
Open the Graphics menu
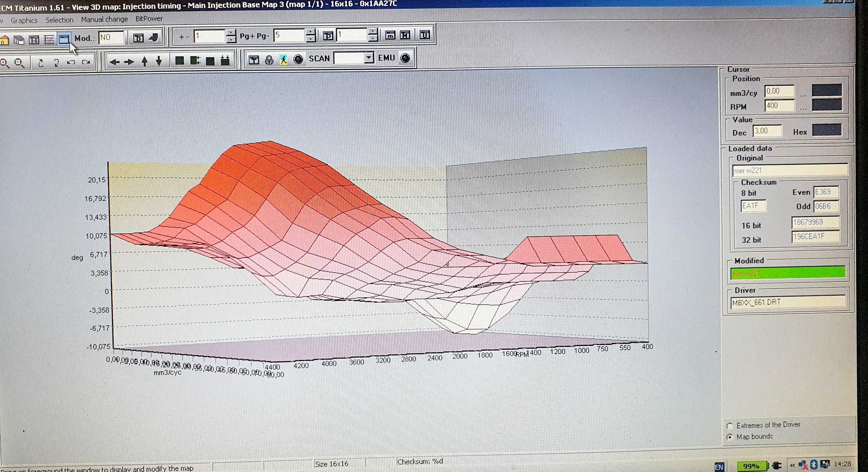tap(24, 21)
